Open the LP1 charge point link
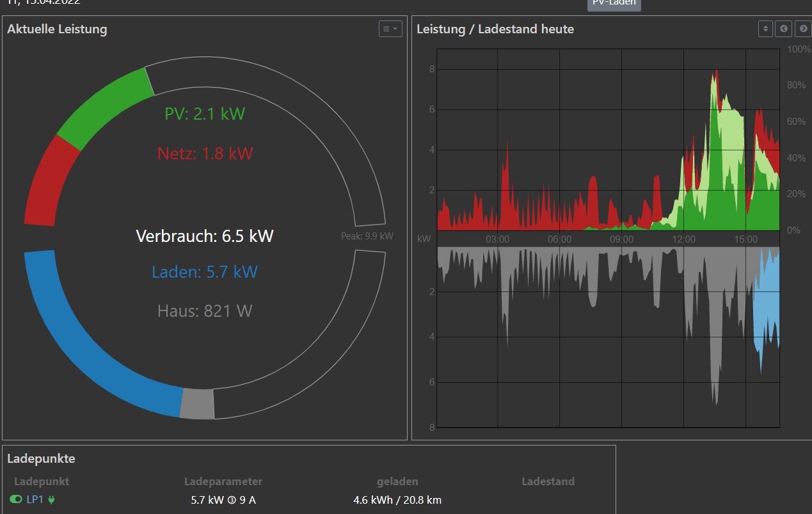 click(x=35, y=499)
